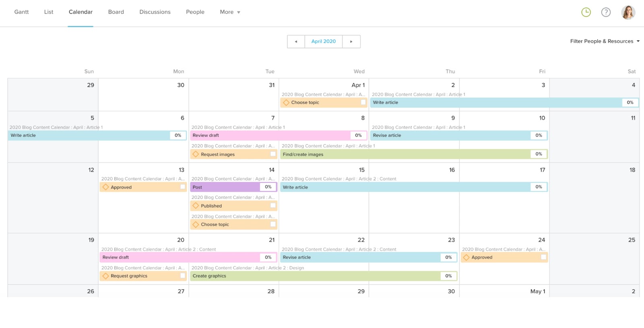Expand Filter People & Resources dropdown
Viewport: 644px width, 328px height.
pyautogui.click(x=605, y=41)
